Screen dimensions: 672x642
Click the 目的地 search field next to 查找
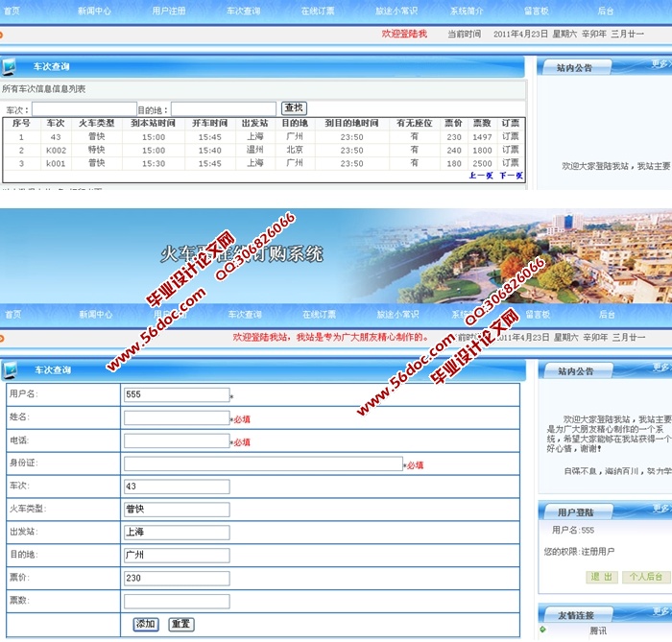(223, 109)
